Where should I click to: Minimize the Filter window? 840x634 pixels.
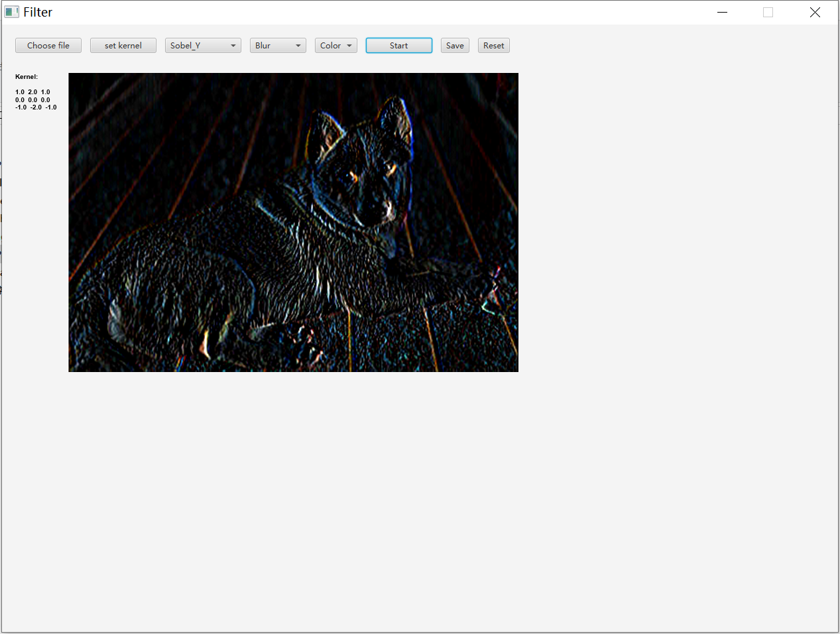click(x=723, y=12)
